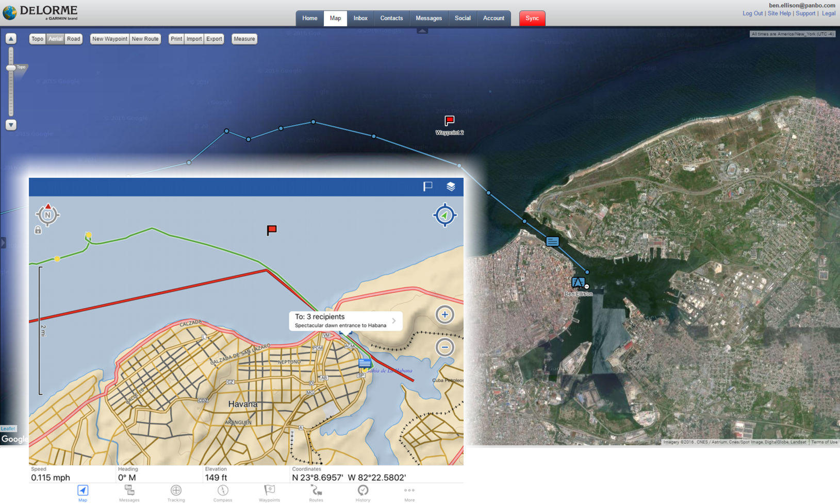The height and width of the screenshot is (504, 840).
Task: Click the Export button
Action: pyautogui.click(x=214, y=39)
